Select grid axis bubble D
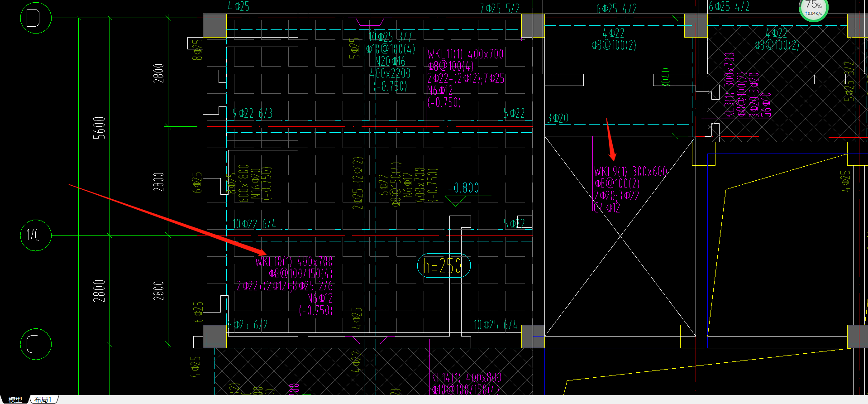Screen dimensions: 868x404 (36, 18)
